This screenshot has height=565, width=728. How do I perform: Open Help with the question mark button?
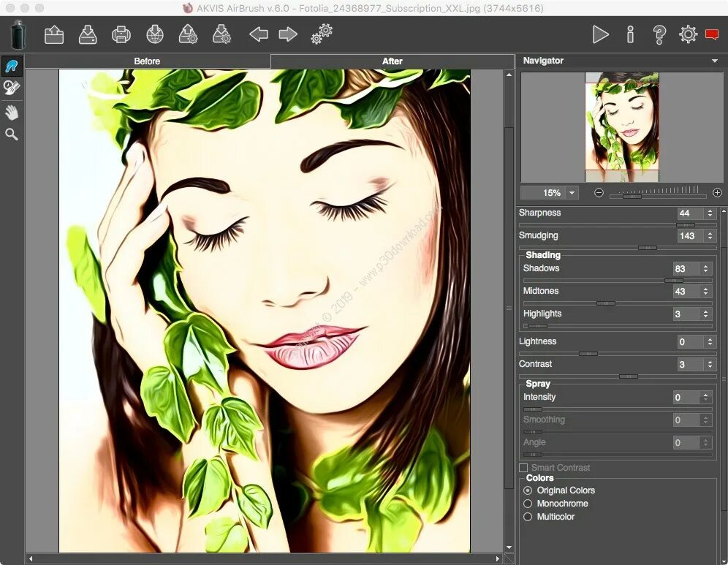[659, 34]
